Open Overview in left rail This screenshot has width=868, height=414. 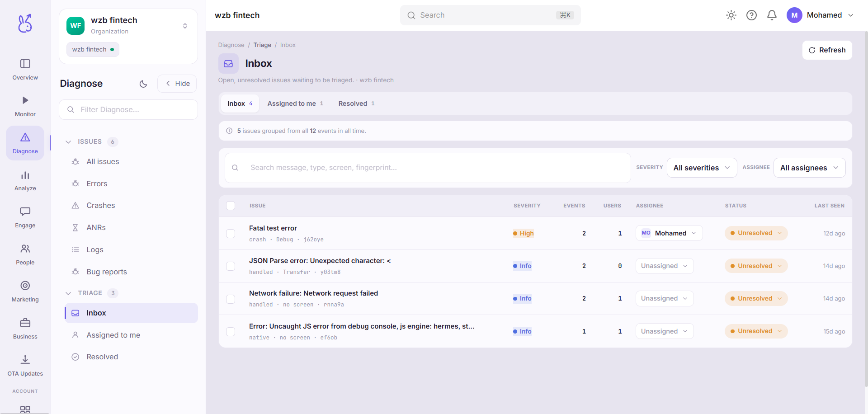[25, 69]
